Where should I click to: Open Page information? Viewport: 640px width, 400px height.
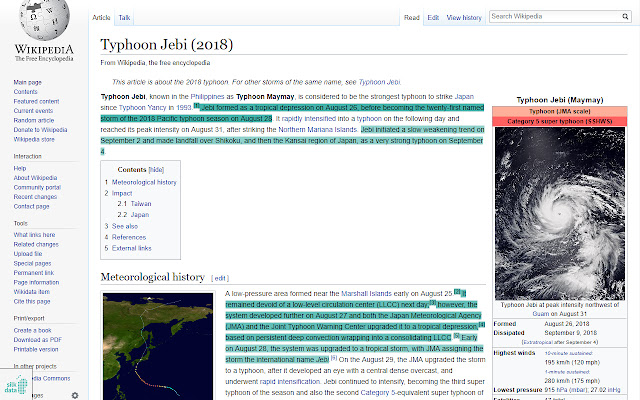(x=36, y=282)
